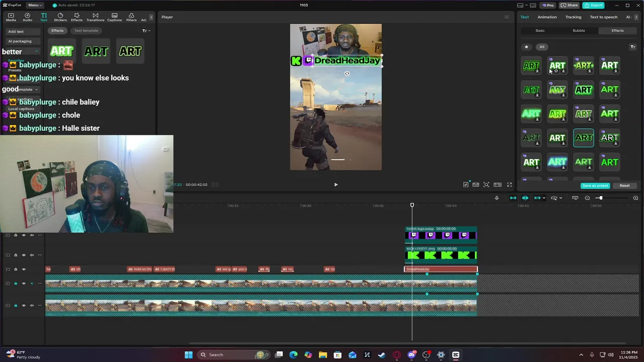This screenshot has height=362, width=644.
Task: Click the record voiceover microphone icon
Action: [497, 198]
